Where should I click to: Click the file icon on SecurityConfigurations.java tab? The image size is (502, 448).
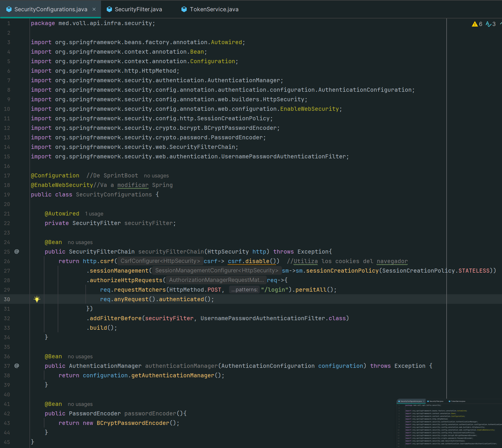[x=9, y=9]
